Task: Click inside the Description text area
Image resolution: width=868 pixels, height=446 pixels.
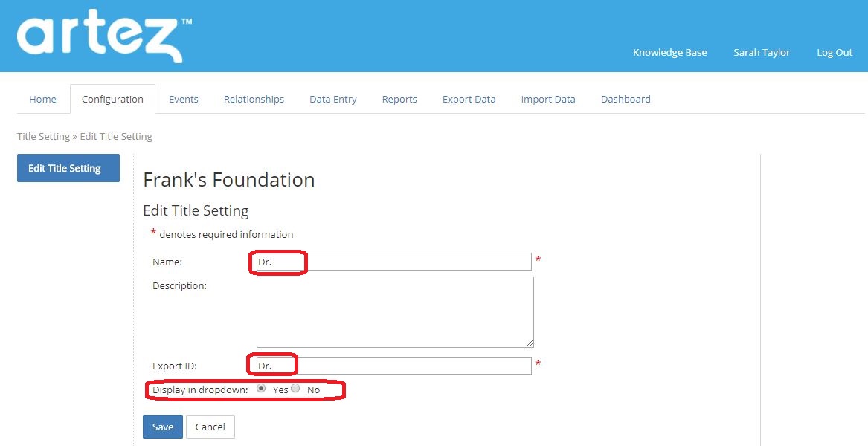Action: pos(395,312)
